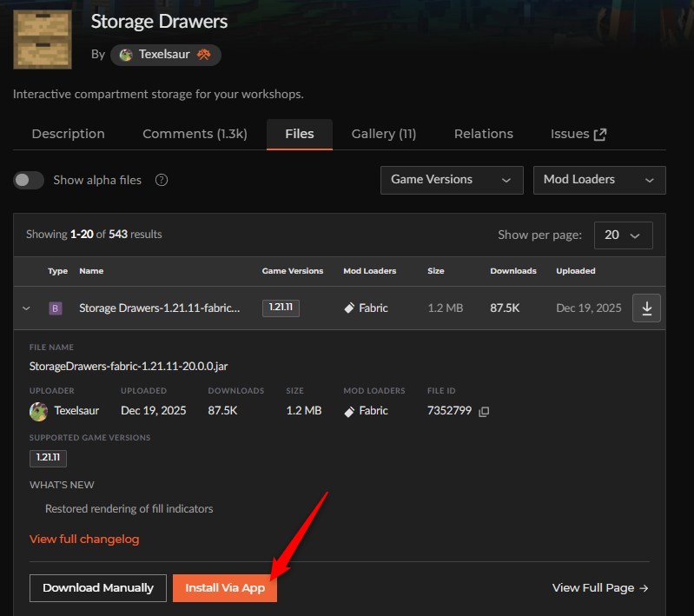
Task: Open the Mod Loaders filter dropdown
Action: point(599,180)
